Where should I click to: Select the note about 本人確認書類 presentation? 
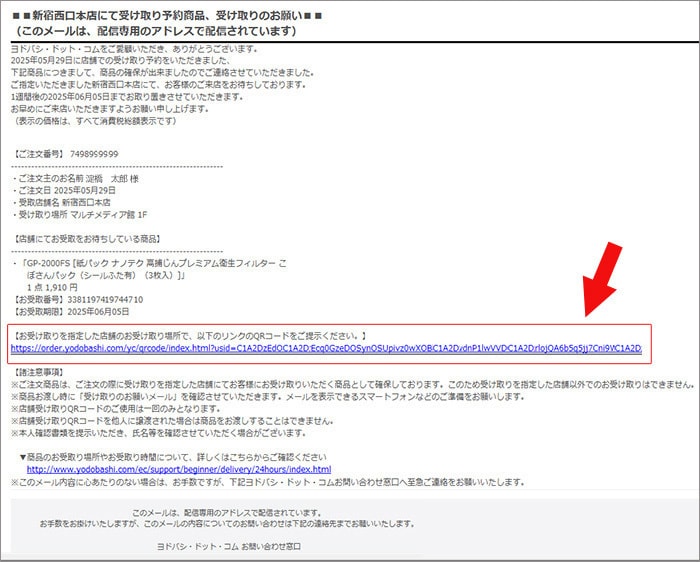pyautogui.click(x=159, y=433)
